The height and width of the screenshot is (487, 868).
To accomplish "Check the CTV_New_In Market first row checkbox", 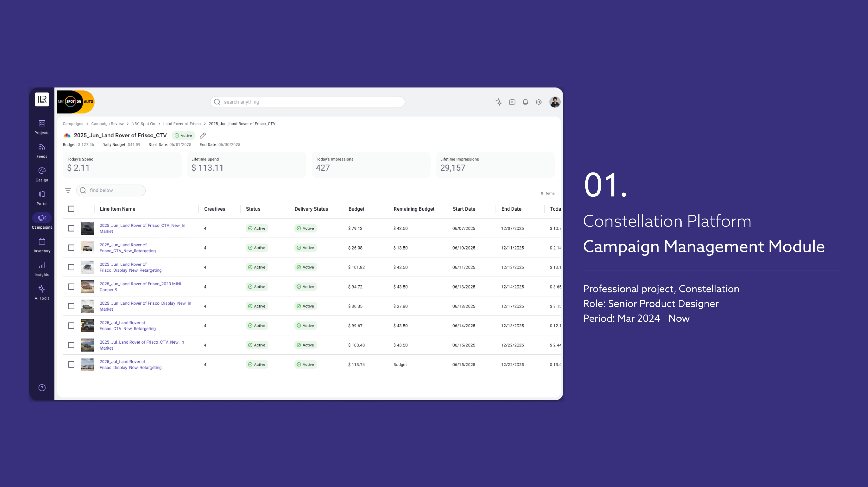I will (71, 228).
